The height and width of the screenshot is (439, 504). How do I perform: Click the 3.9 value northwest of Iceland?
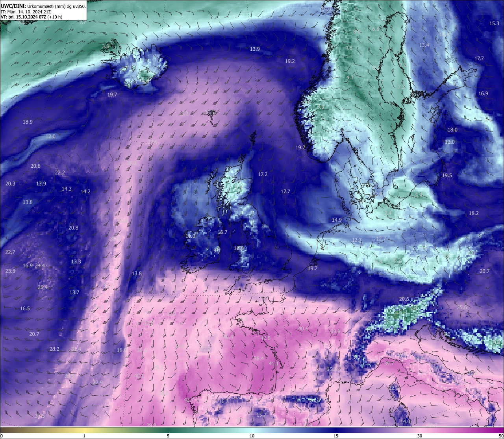[106, 46]
